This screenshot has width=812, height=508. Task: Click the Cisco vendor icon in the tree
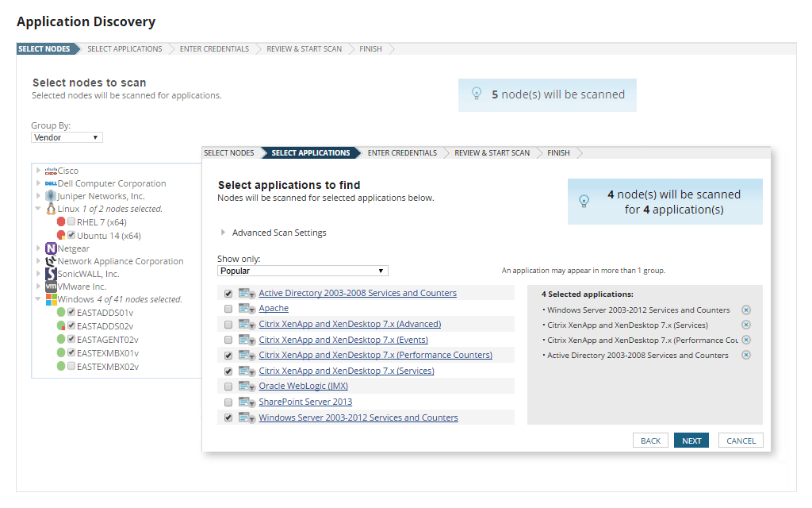51,169
